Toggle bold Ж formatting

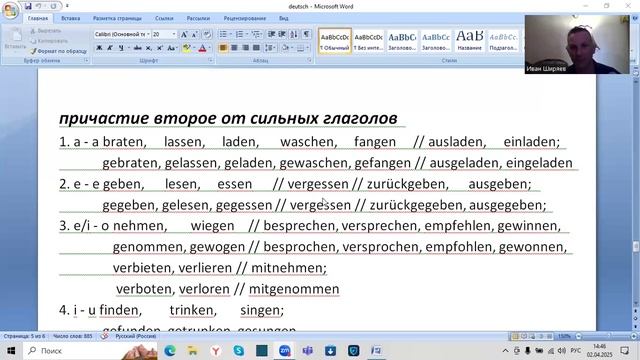pos(99,48)
